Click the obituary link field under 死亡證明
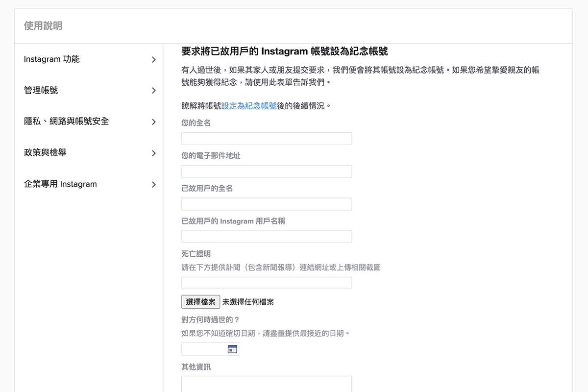This screenshot has width=588, height=392. [x=266, y=283]
